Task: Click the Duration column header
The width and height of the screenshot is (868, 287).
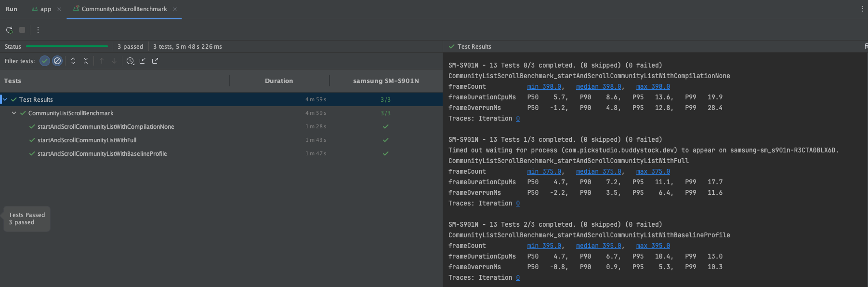Action: pyautogui.click(x=279, y=81)
